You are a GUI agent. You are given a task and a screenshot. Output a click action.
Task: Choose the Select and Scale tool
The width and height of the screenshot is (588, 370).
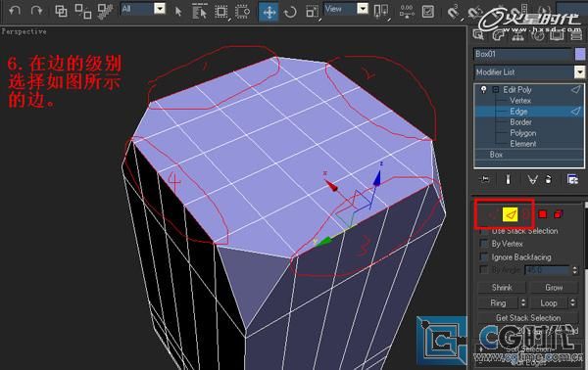(x=312, y=12)
